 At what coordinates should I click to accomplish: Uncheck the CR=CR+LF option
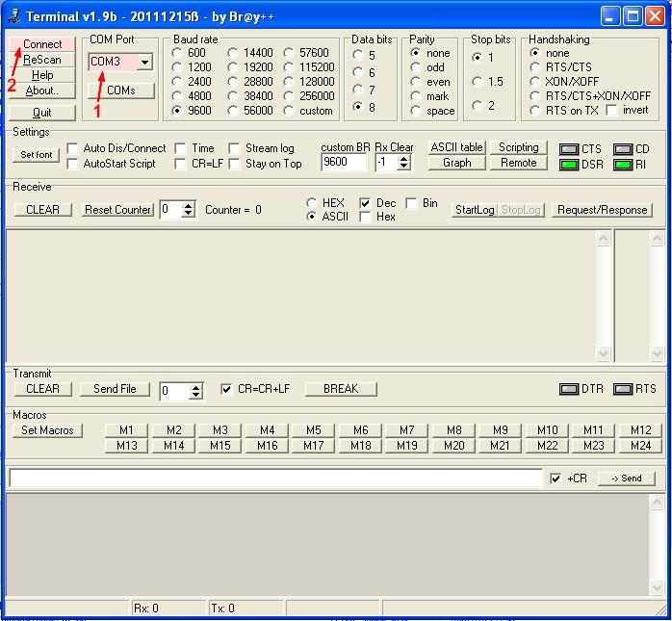pyautogui.click(x=226, y=389)
